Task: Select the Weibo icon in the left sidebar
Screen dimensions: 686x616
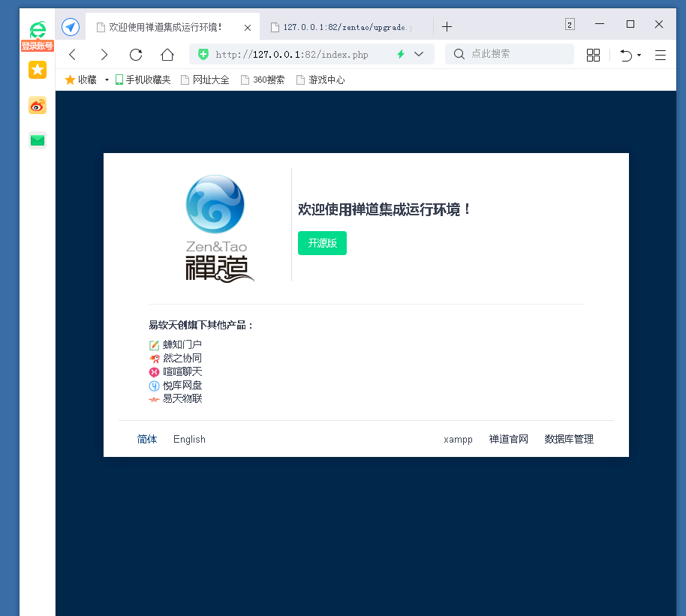Action: [x=38, y=105]
